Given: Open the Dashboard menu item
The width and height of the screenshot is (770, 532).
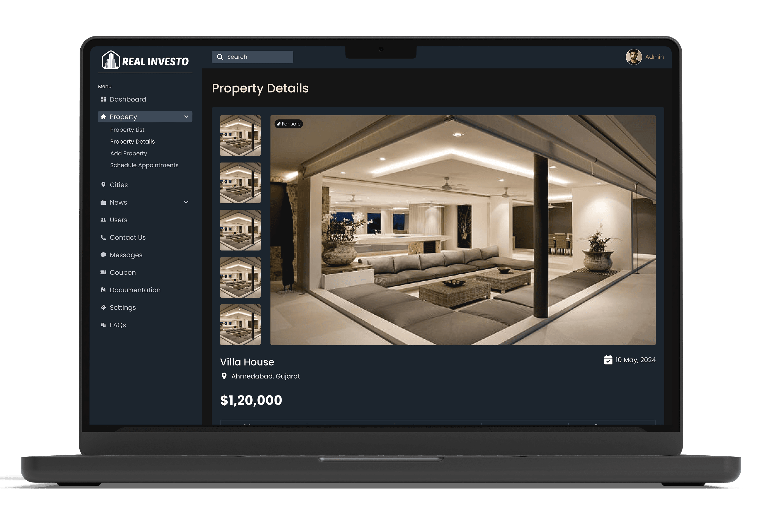Looking at the screenshot, I should click(x=128, y=99).
